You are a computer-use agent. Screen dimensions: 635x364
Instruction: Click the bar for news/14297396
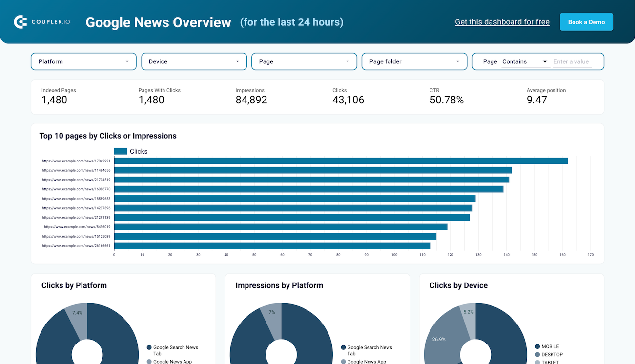(293, 208)
